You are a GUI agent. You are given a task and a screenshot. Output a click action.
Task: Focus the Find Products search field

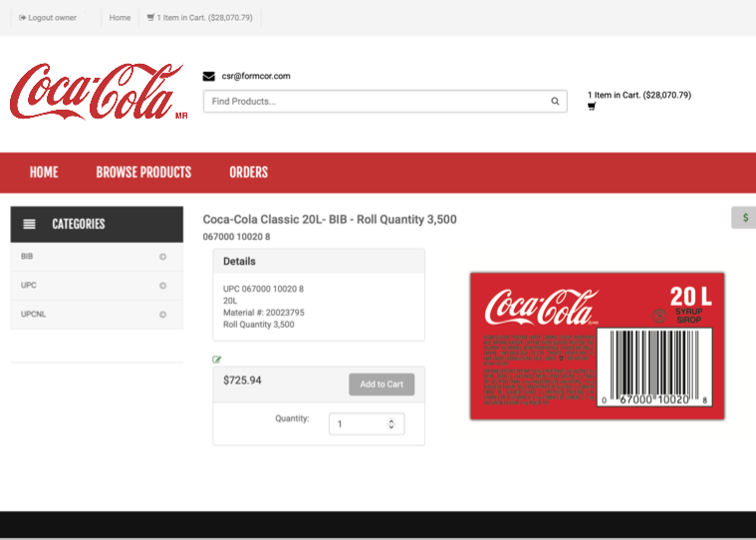click(x=377, y=102)
